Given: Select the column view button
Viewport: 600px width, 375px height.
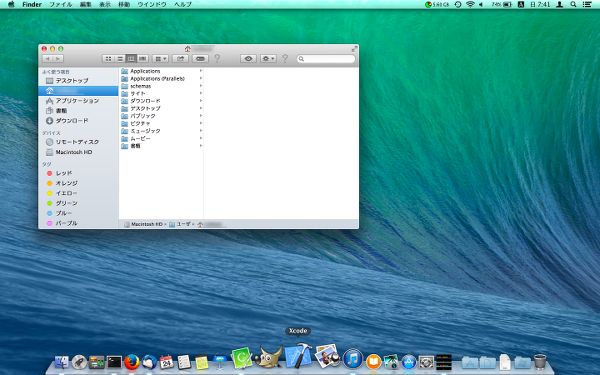Looking at the screenshot, I should 131,59.
